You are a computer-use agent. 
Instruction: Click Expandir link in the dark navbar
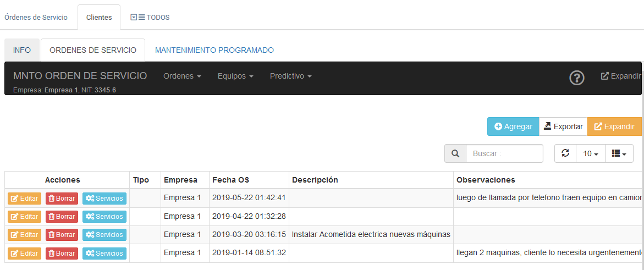tap(621, 76)
